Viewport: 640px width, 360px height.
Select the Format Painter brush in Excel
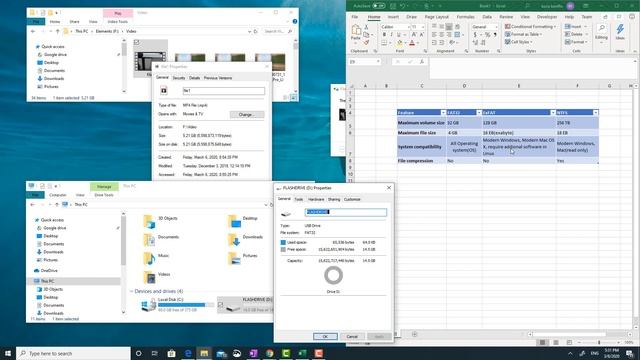[366, 42]
